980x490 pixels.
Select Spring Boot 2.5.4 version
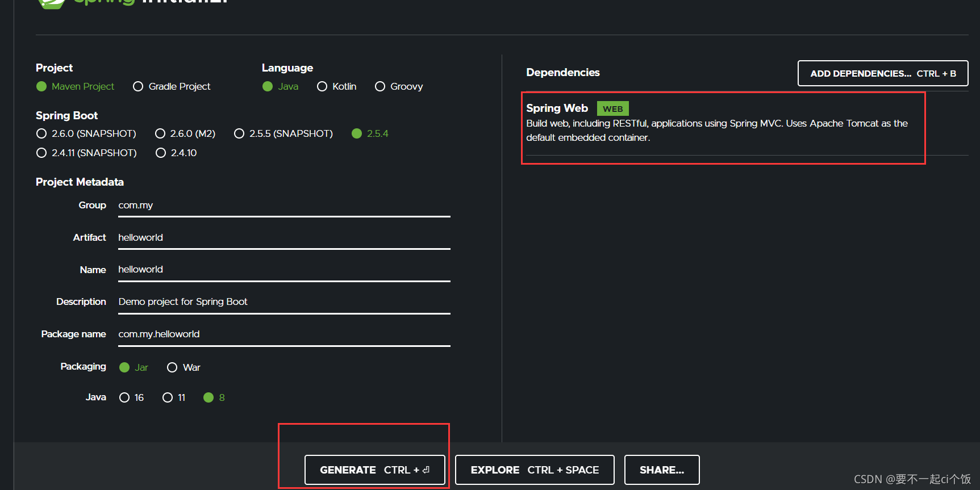370,133
